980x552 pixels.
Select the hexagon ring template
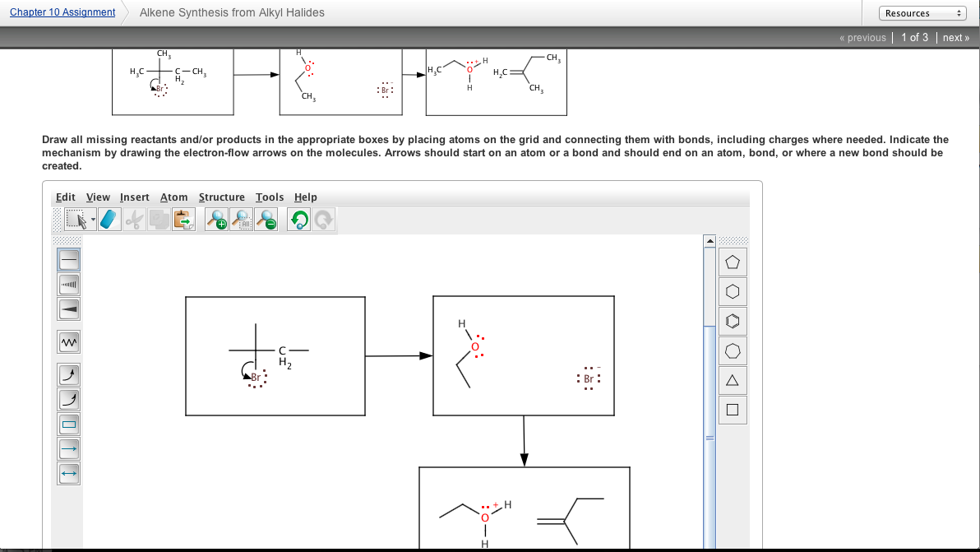pyautogui.click(x=732, y=291)
